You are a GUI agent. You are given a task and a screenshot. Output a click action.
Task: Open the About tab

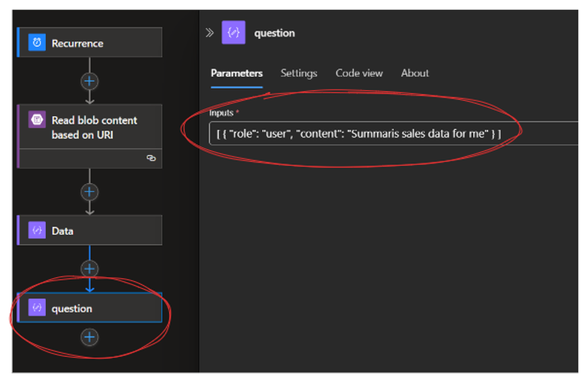414,73
